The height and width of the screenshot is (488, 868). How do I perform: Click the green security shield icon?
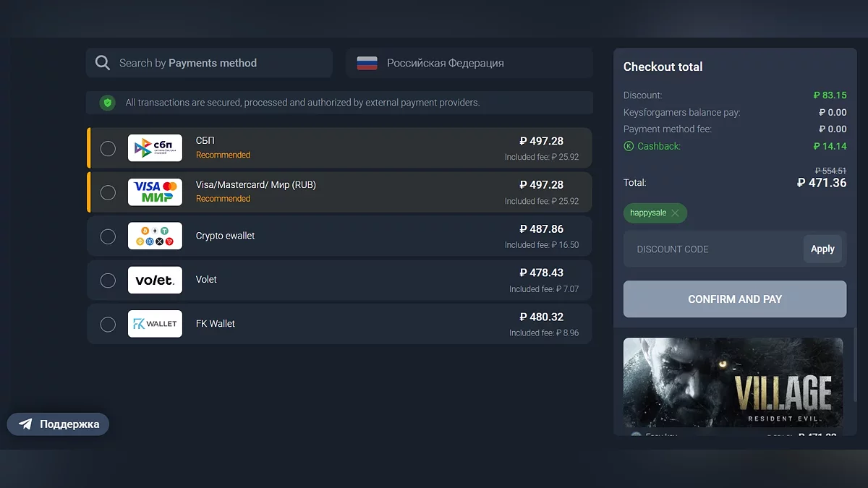click(108, 103)
